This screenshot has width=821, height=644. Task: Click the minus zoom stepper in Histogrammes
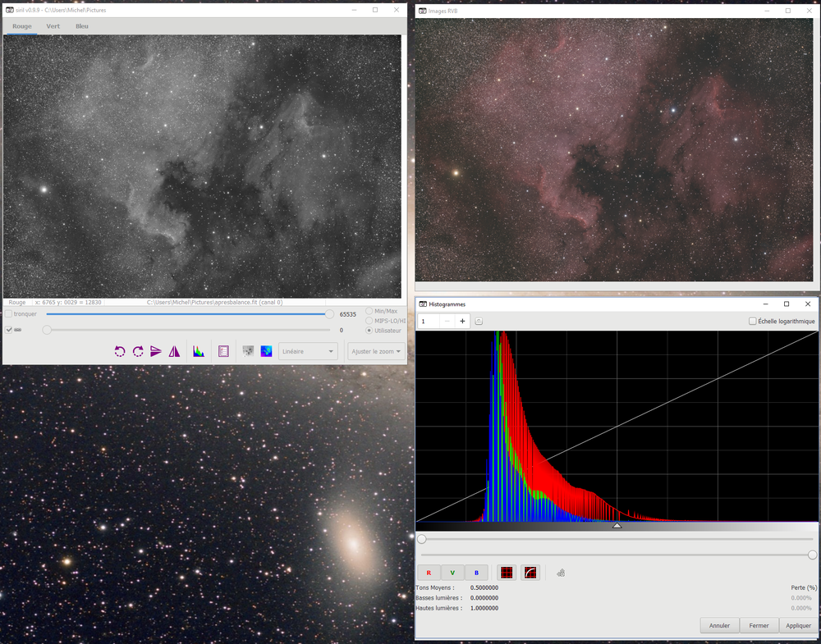pos(447,322)
